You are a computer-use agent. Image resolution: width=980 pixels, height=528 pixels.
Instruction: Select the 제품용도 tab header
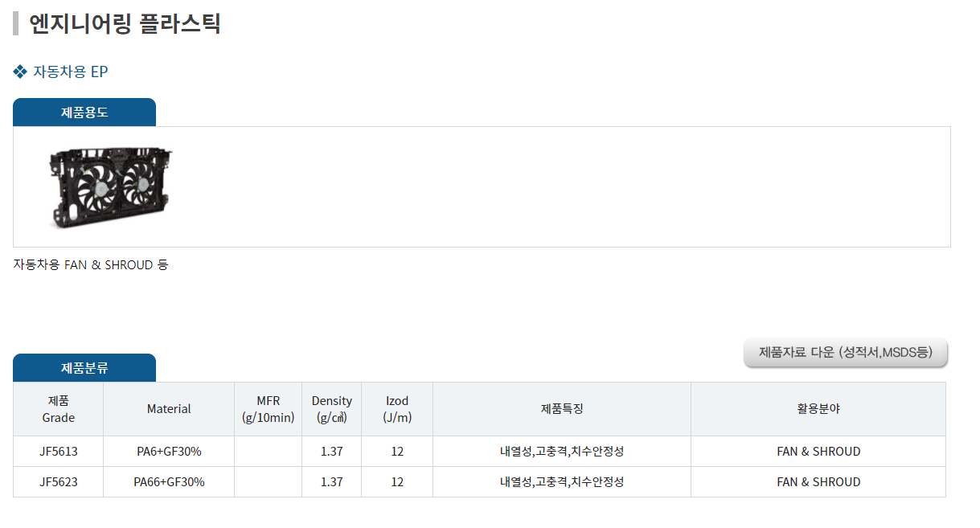(x=84, y=113)
